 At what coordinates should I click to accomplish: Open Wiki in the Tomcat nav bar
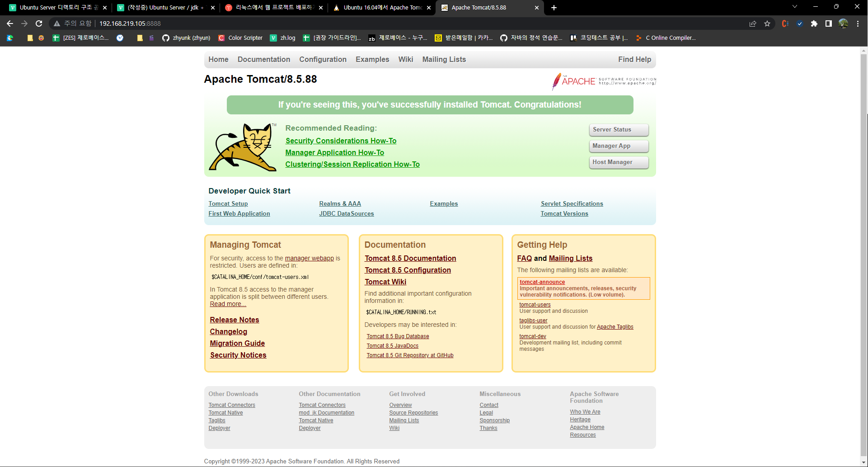tap(406, 60)
